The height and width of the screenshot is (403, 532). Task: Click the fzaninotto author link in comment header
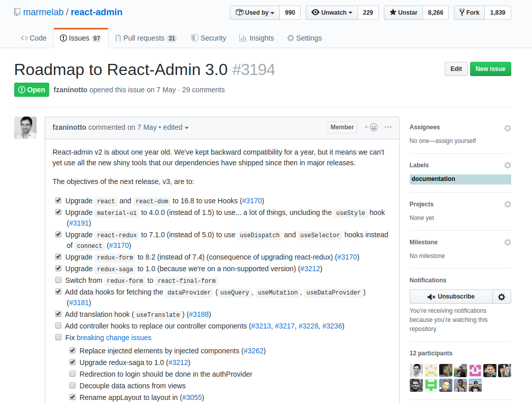[69, 127]
